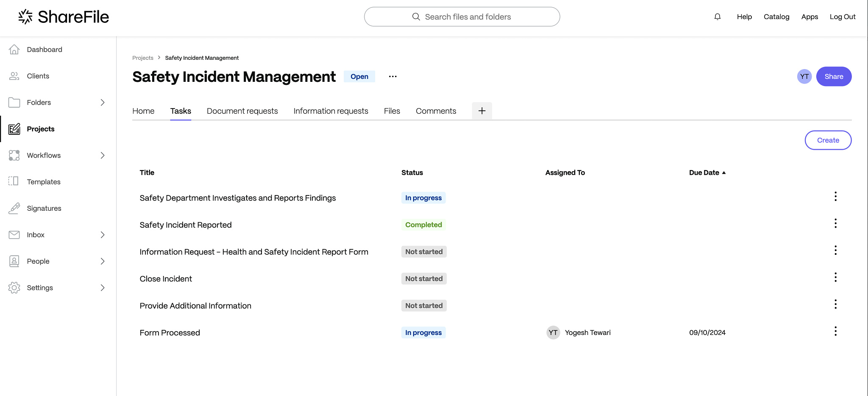Viewport: 868px width, 396px height.
Task: Expand the Workflows sidebar section
Action: (103, 155)
